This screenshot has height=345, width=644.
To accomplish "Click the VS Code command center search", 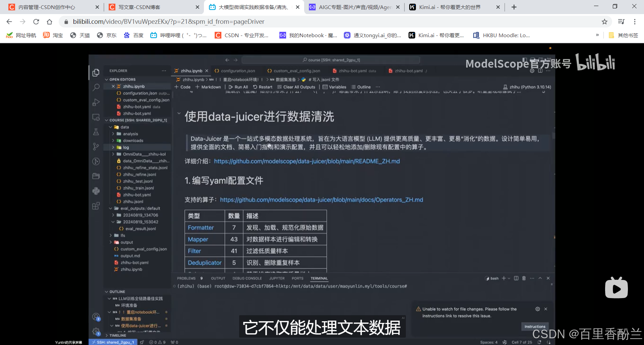I will click(x=331, y=60).
